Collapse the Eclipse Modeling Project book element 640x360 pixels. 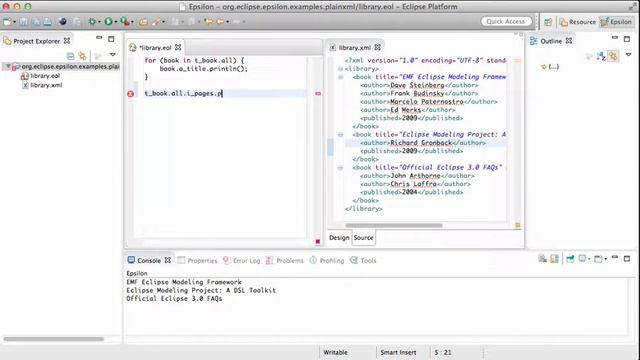(340, 134)
